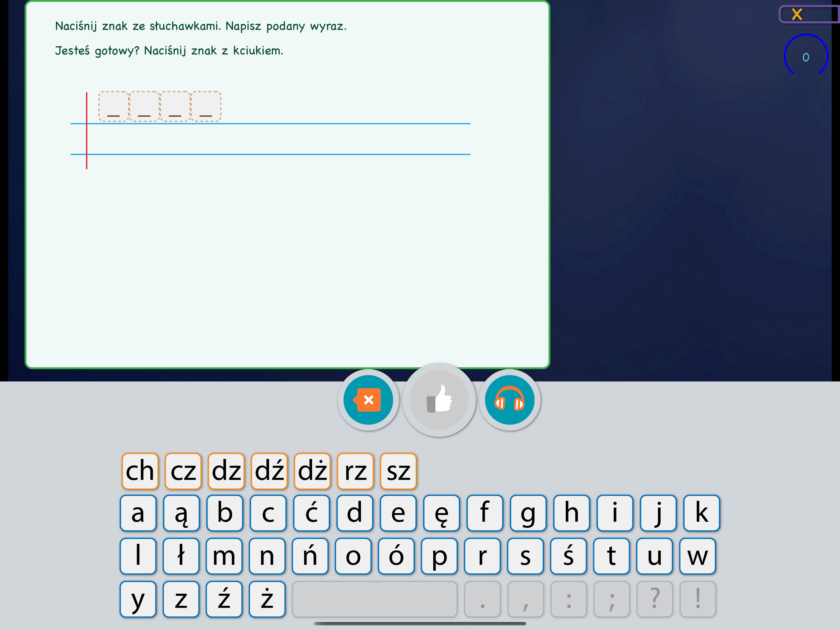Tap the exclamation mark key
The image size is (840, 630).
tap(698, 599)
